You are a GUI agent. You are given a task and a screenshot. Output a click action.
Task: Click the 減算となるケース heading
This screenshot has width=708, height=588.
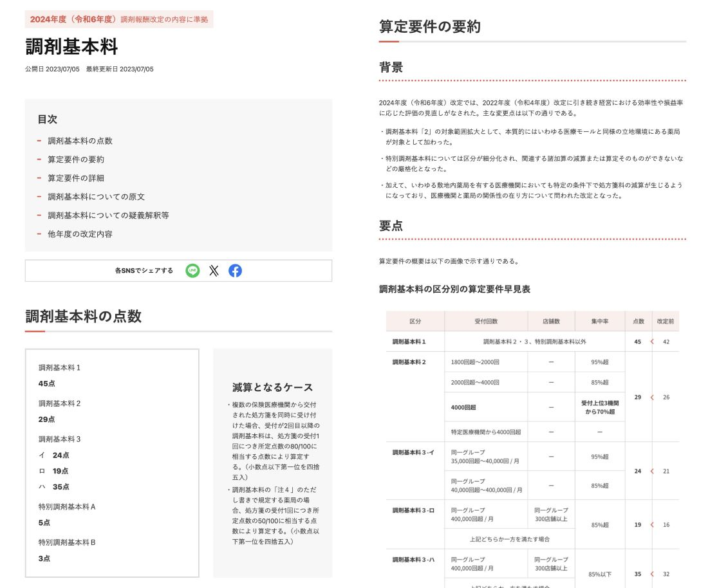[x=273, y=387]
